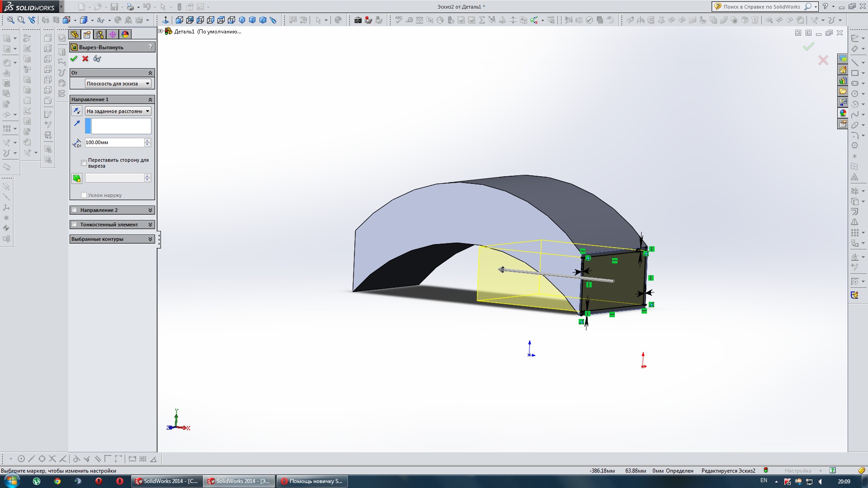Enable the Направление 2 checkbox
The height and width of the screenshot is (488, 868).
pyautogui.click(x=75, y=210)
